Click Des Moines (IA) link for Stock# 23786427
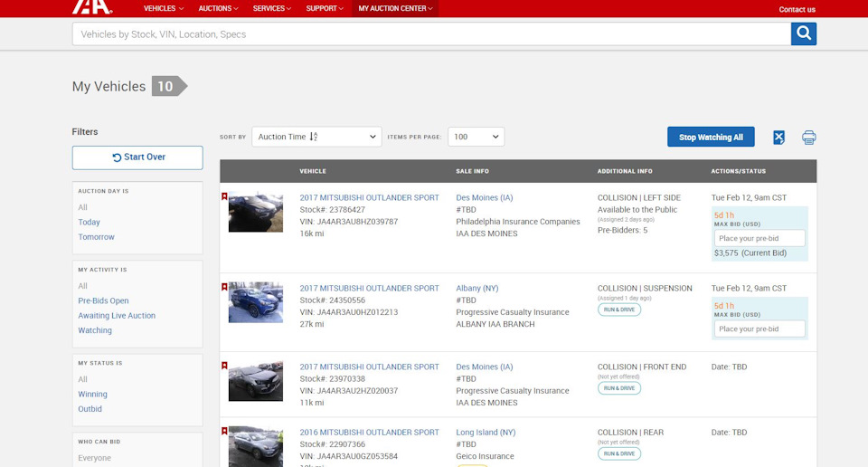Viewport: 868px width, 467px height. tap(485, 198)
